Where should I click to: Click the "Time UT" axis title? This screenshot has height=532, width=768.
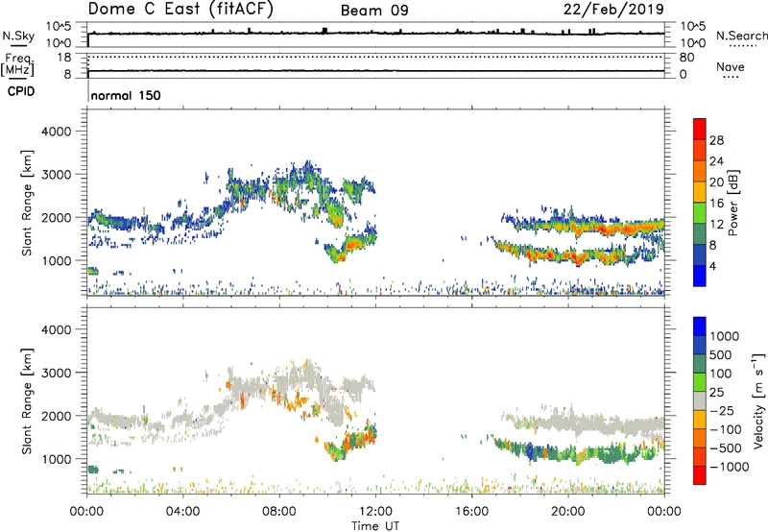(x=375, y=526)
